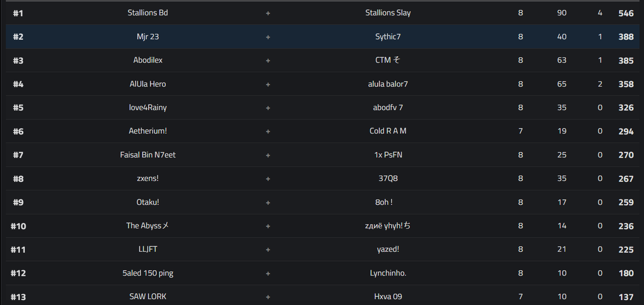Click points value 236
The width and height of the screenshot is (644, 305).
(626, 226)
